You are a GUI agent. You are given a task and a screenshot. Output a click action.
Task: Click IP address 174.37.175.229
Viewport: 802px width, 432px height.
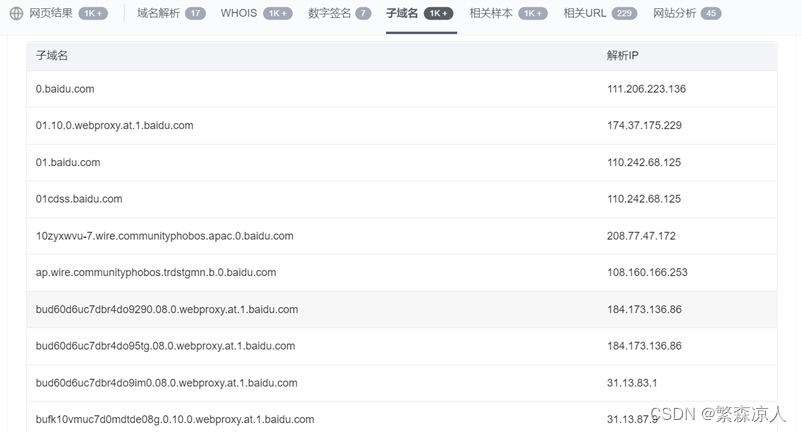click(644, 126)
